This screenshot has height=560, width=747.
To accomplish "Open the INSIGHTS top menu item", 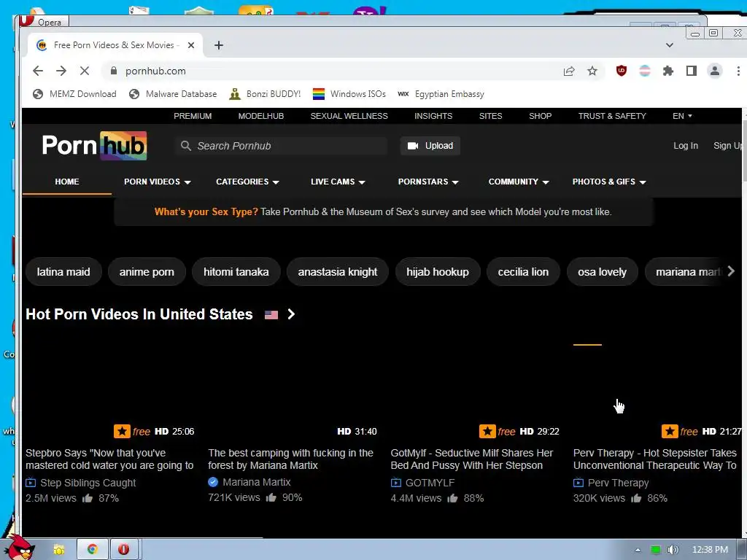I will (x=433, y=116).
